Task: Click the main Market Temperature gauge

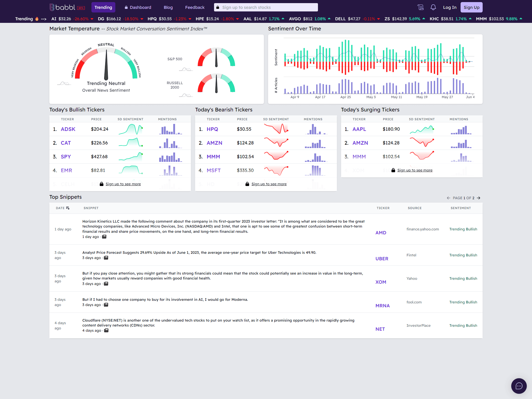Action: [x=106, y=61]
